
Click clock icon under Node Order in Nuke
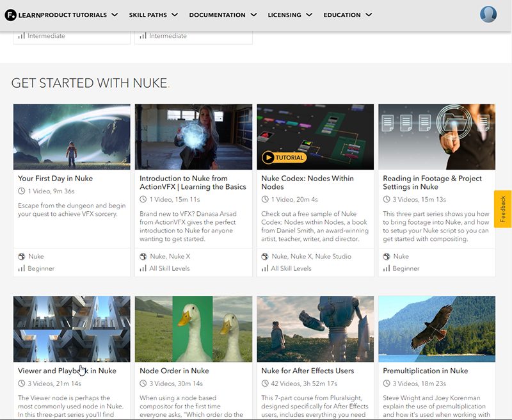click(x=143, y=383)
